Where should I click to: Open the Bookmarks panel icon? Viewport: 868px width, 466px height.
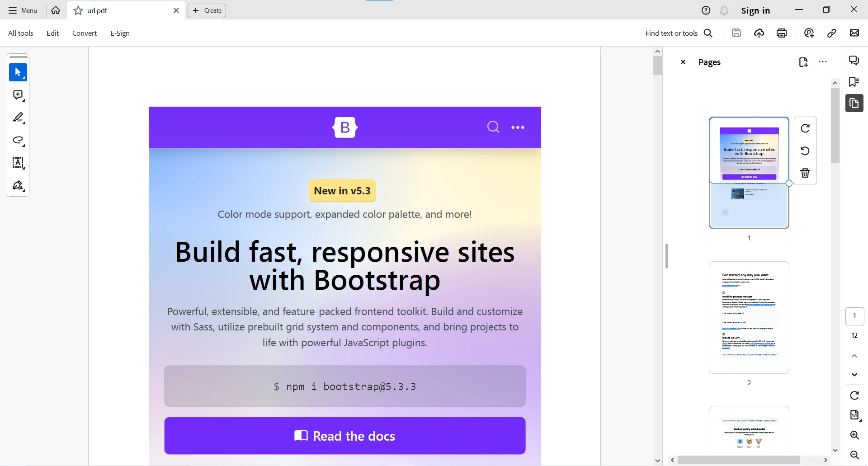[854, 81]
